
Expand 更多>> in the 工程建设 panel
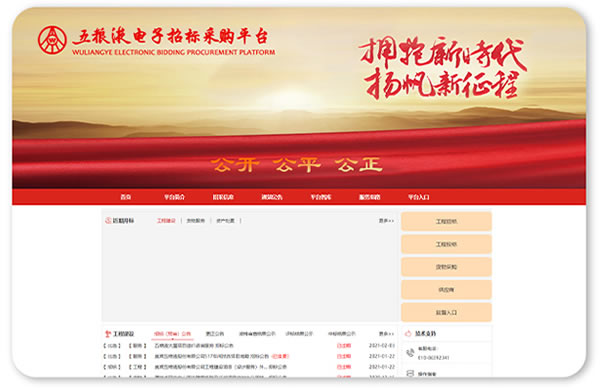386,334
